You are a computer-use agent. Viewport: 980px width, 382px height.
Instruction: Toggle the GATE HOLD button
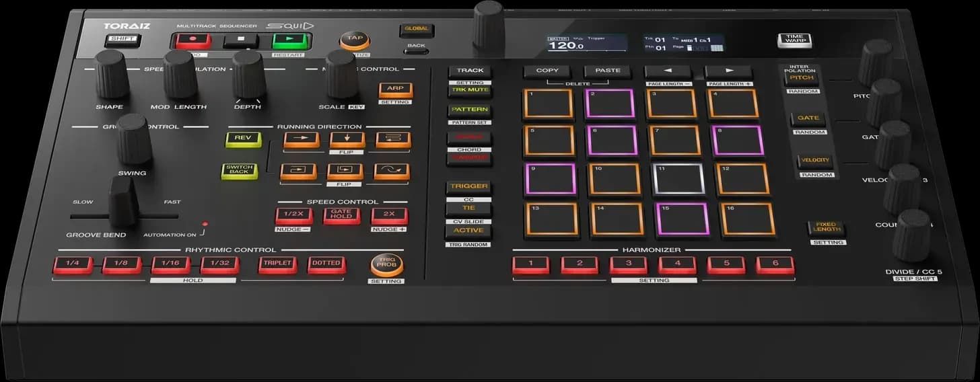(x=341, y=215)
